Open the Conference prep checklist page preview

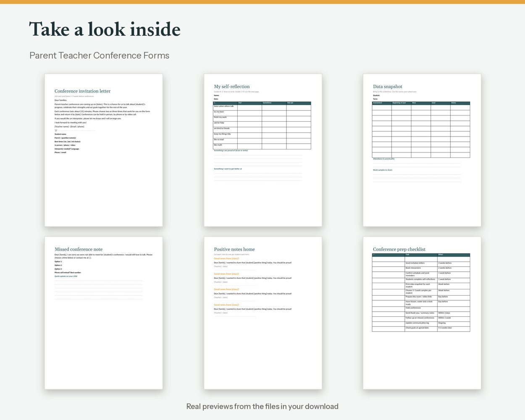(x=422, y=313)
